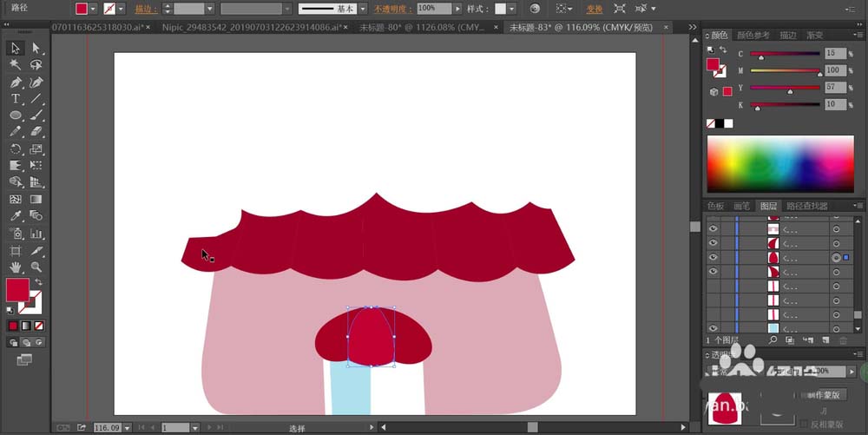Select the Line Segment tool

click(x=36, y=98)
